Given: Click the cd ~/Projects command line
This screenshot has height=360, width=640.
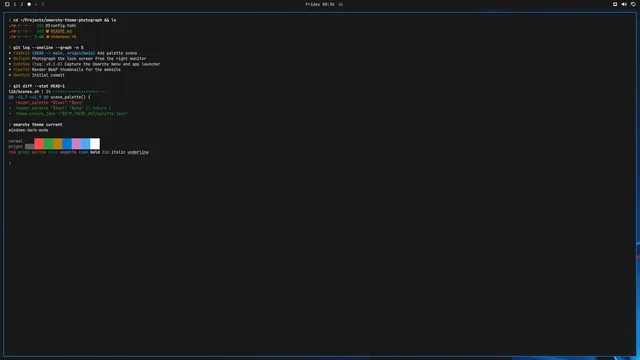Looking at the screenshot, I should [64, 20].
